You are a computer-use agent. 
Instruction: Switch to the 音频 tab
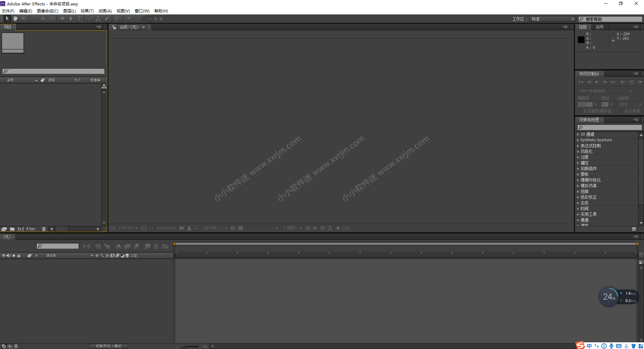[600, 27]
